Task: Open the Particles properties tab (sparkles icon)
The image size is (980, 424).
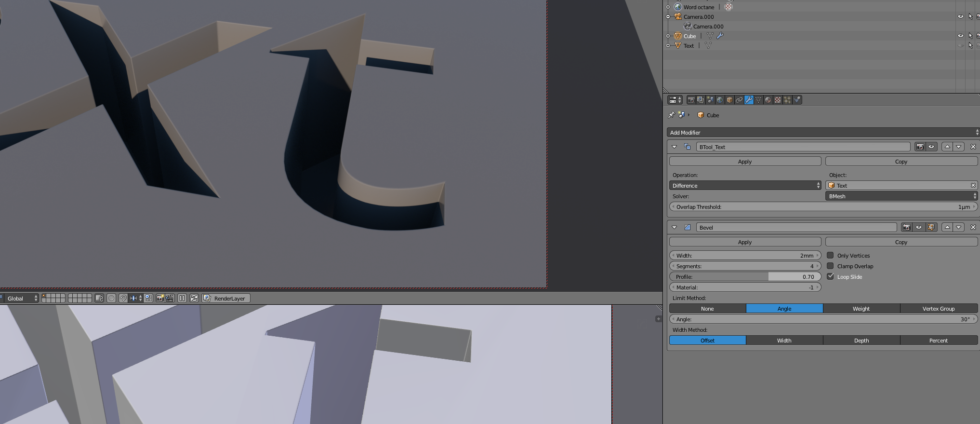Action: point(787,100)
